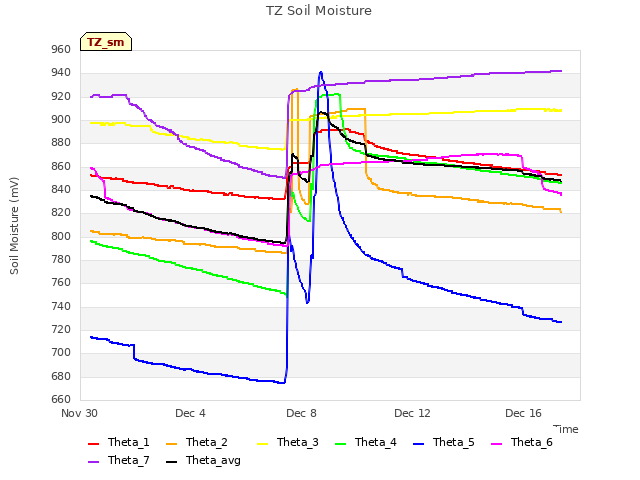Viewport: 640px width, 480px height.
Task: Toggle Theta_4 series in legend
Action: click(x=366, y=442)
